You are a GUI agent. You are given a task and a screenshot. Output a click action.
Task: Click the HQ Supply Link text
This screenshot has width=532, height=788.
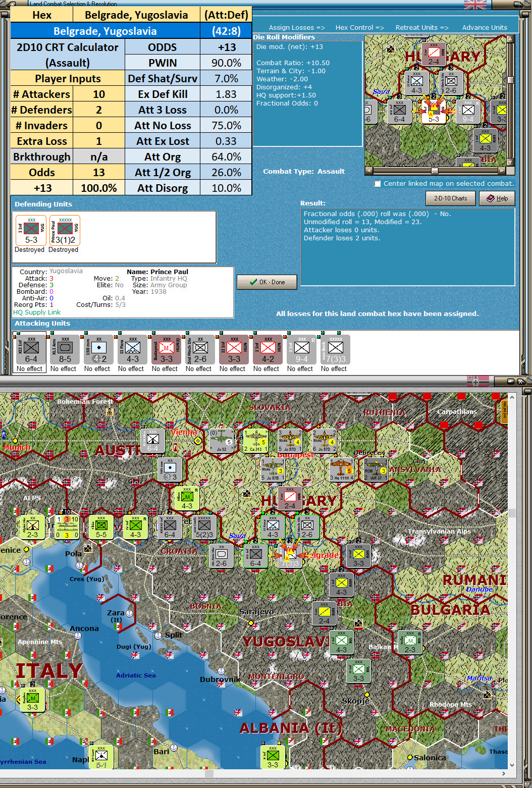pos(37,312)
